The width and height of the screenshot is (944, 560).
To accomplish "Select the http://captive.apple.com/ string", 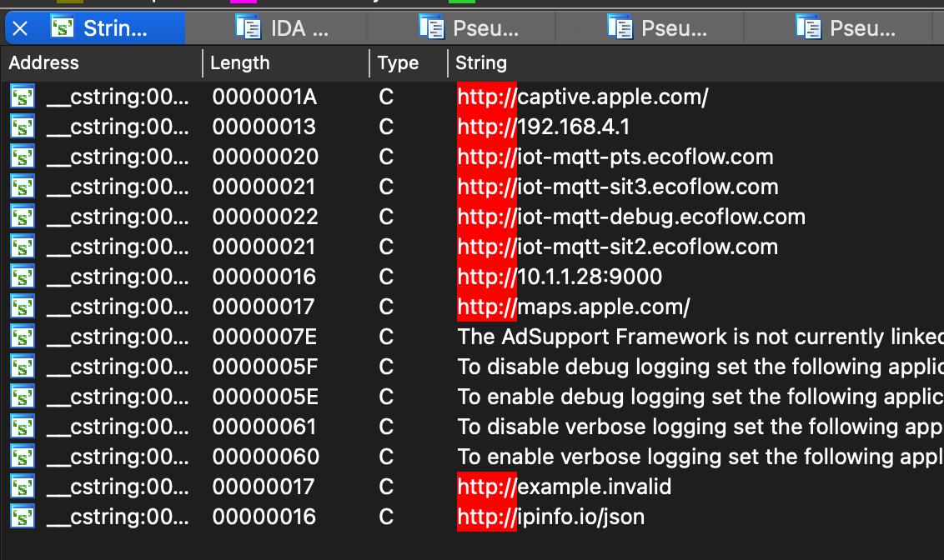I will [583, 97].
